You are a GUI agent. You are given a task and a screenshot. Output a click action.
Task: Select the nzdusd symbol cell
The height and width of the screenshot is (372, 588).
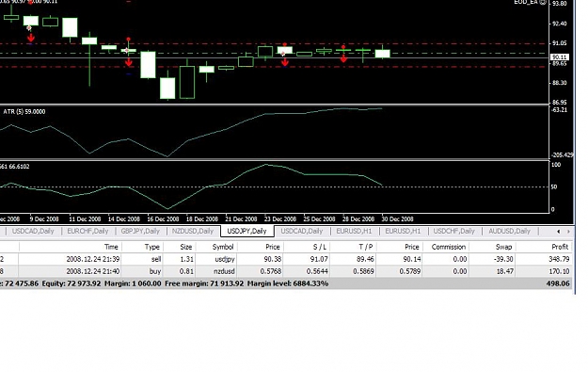(x=225, y=271)
